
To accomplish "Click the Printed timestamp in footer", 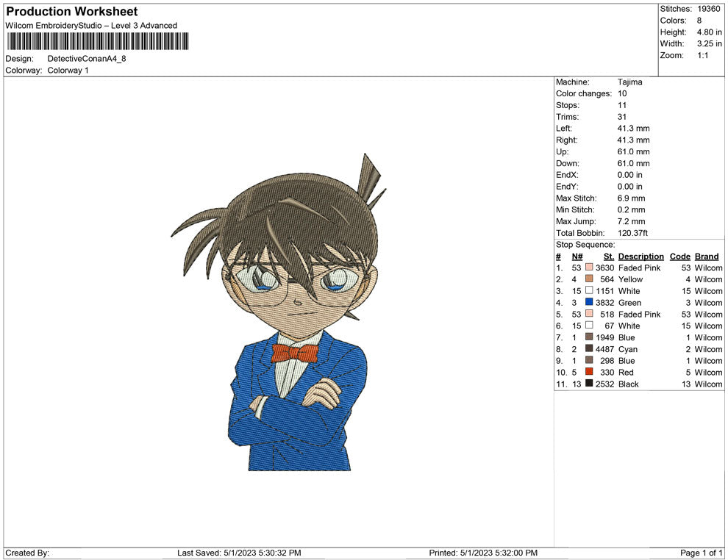I will point(483,553).
